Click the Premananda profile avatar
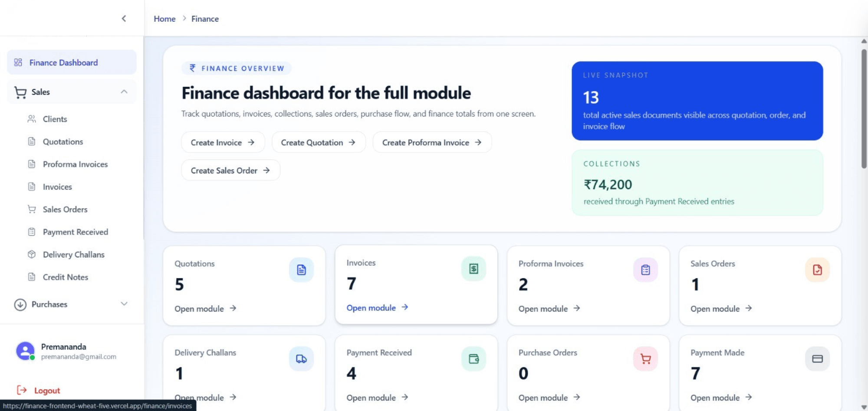 pyautogui.click(x=25, y=351)
